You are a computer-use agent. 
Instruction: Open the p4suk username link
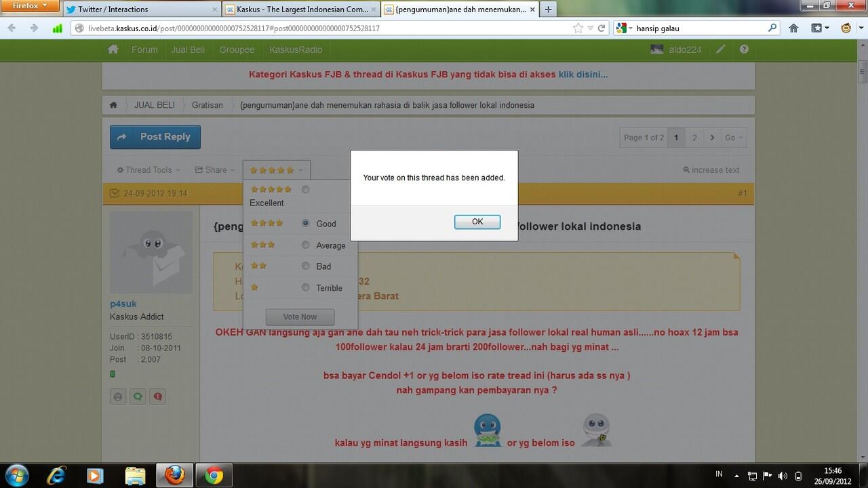click(x=123, y=304)
